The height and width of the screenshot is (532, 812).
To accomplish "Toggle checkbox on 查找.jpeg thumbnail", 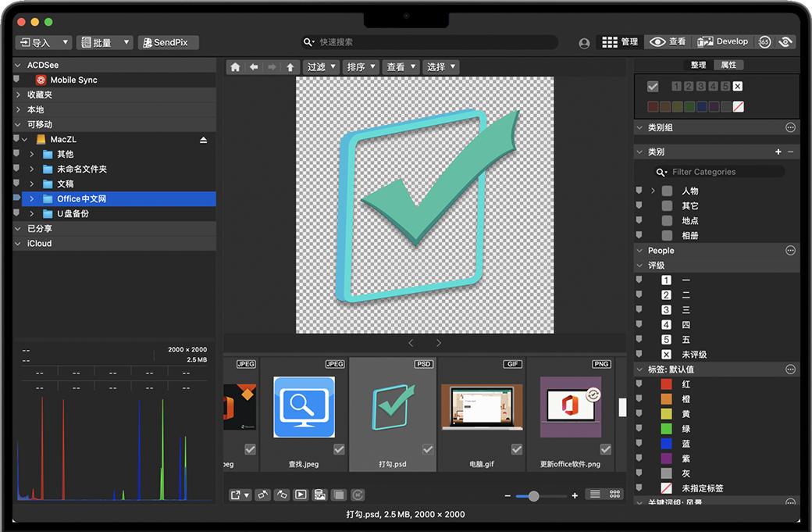I will pos(339,449).
